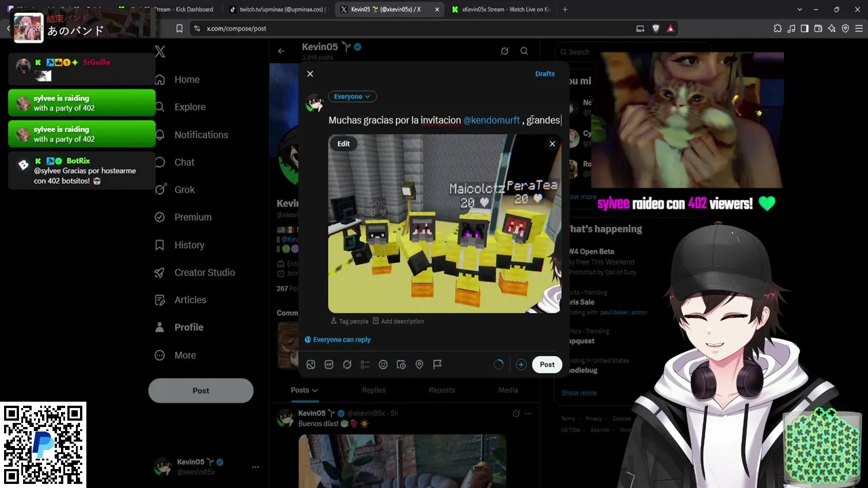The width and height of the screenshot is (868, 488).
Task: Open Chat in the X sidebar
Action: pyautogui.click(x=175, y=163)
